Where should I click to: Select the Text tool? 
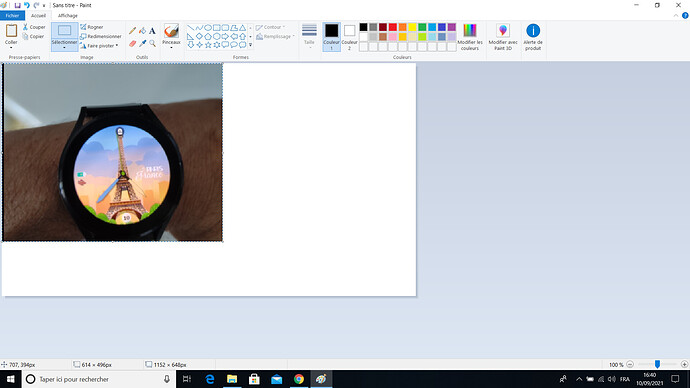click(x=152, y=31)
